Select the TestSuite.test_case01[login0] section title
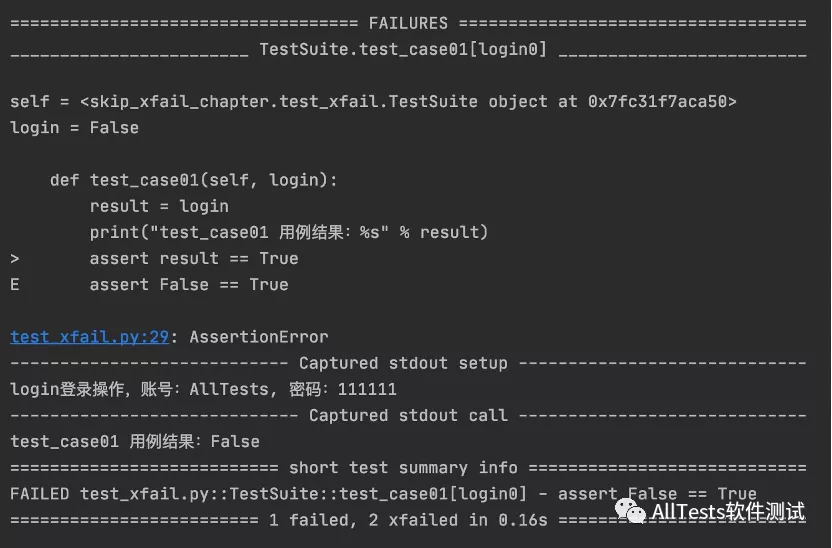832x548 pixels. click(x=402, y=49)
